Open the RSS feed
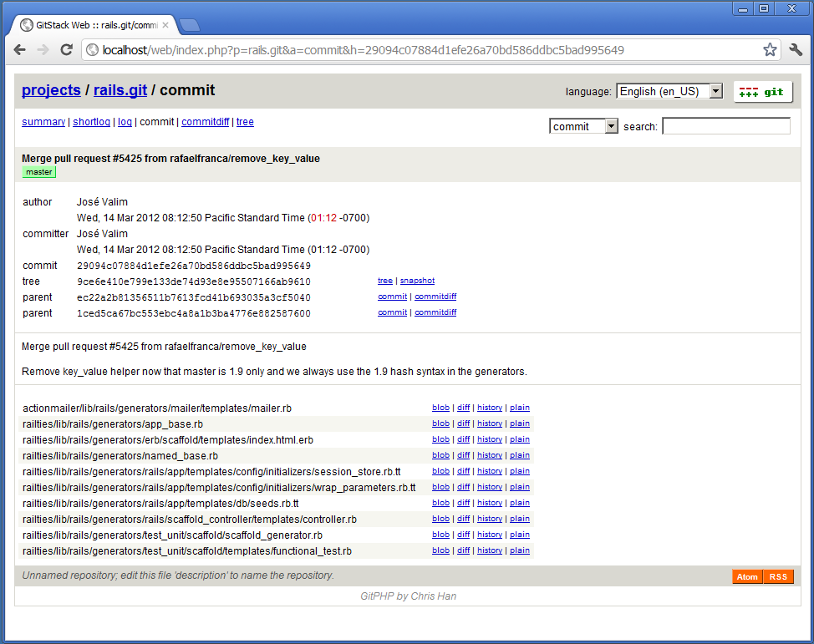Screen dimensions: 814x644 click(777, 576)
